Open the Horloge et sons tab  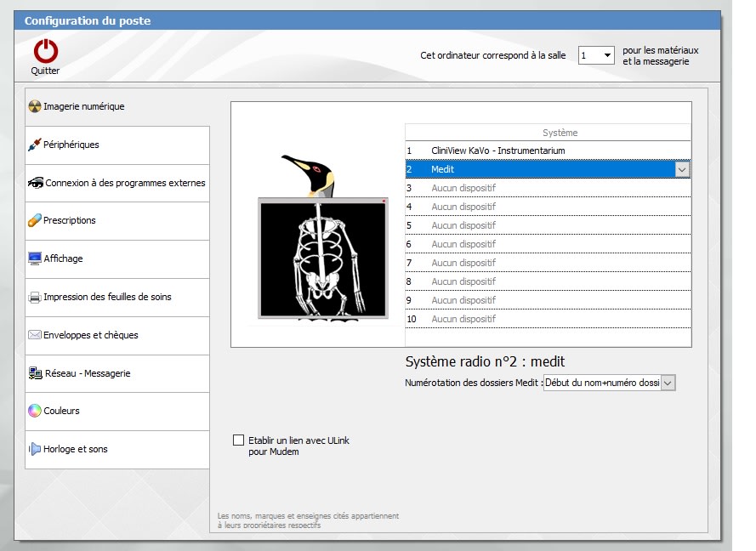point(75,449)
